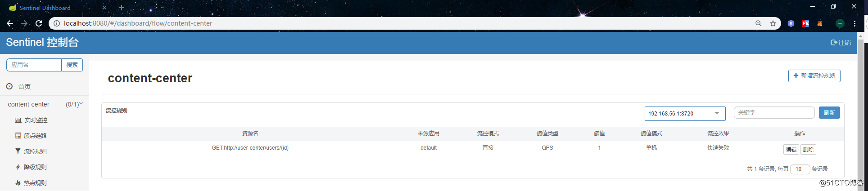Viewport: 868px width, 191px height.
Task: Open the zoom magnifier in address bar
Action: (759, 23)
